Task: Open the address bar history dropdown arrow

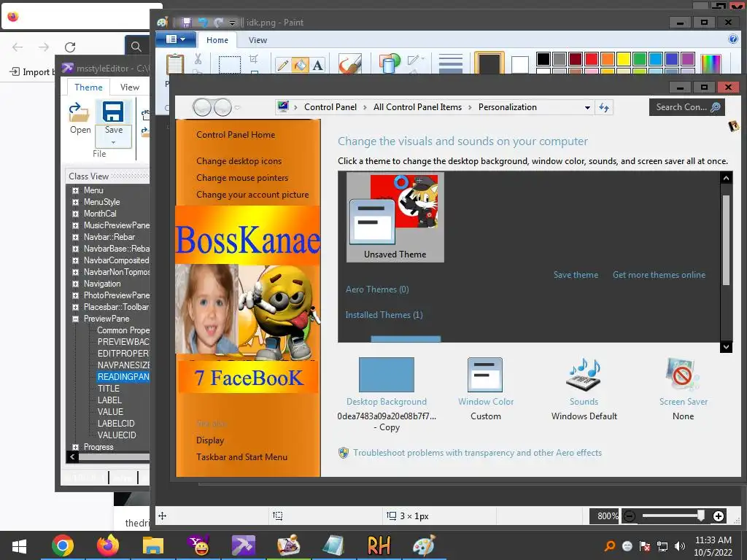Action: coord(587,108)
